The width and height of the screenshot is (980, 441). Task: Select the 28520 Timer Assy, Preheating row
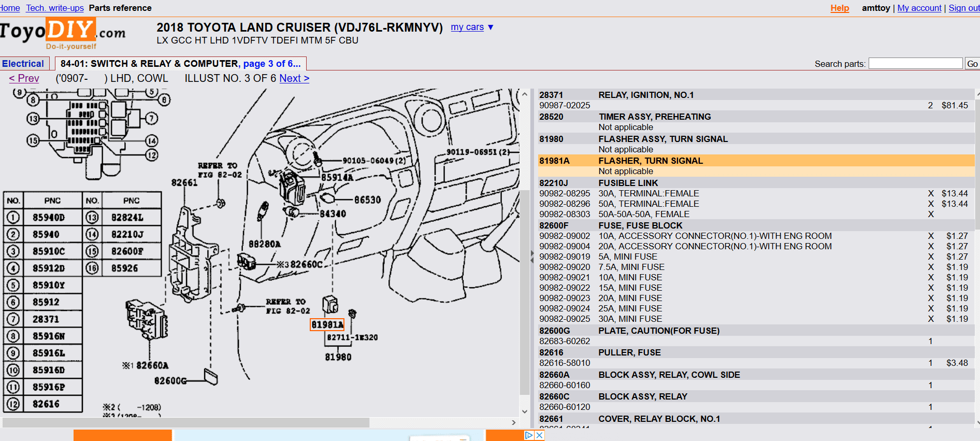(x=756, y=117)
